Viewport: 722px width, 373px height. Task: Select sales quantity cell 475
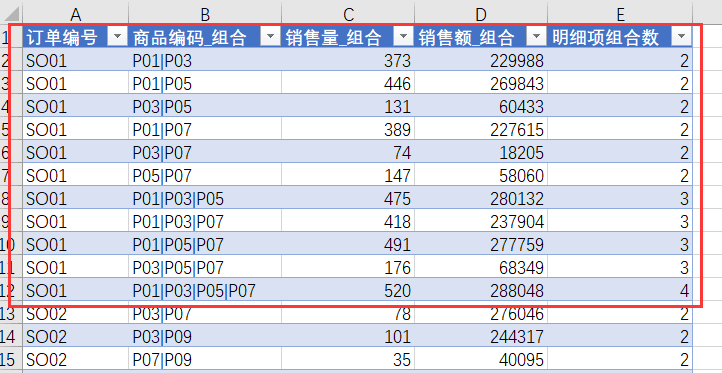coord(348,198)
